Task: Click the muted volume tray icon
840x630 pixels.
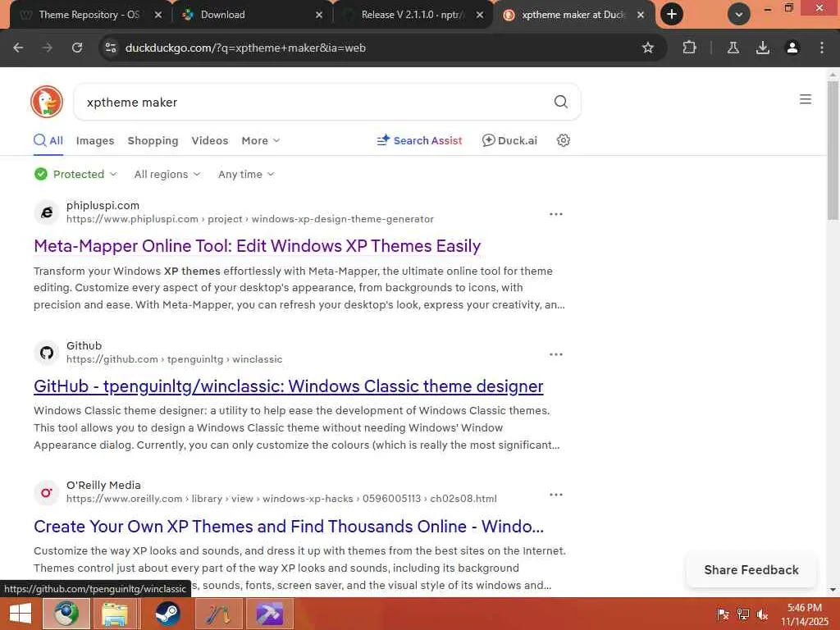Action: [762, 614]
